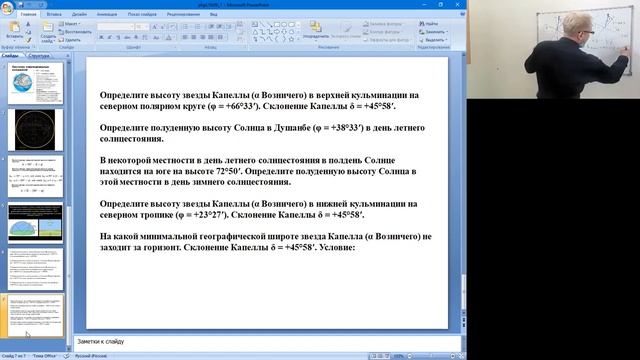This screenshot has width=640, height=360.
Task: Click the Increase font size icon
Action: (154, 27)
